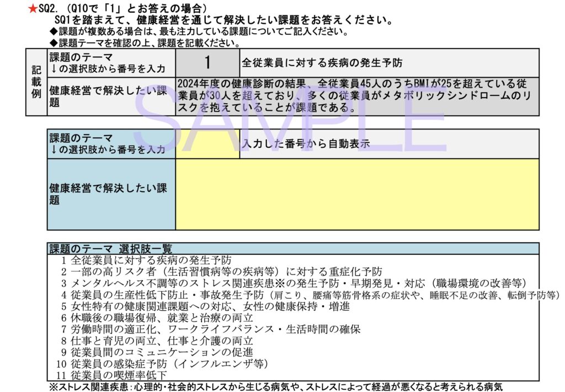Viewport: 565px width, 392px height.
Task: Click the 課題のテーマ 選択肢一覧 header bar
Action: [293, 249]
